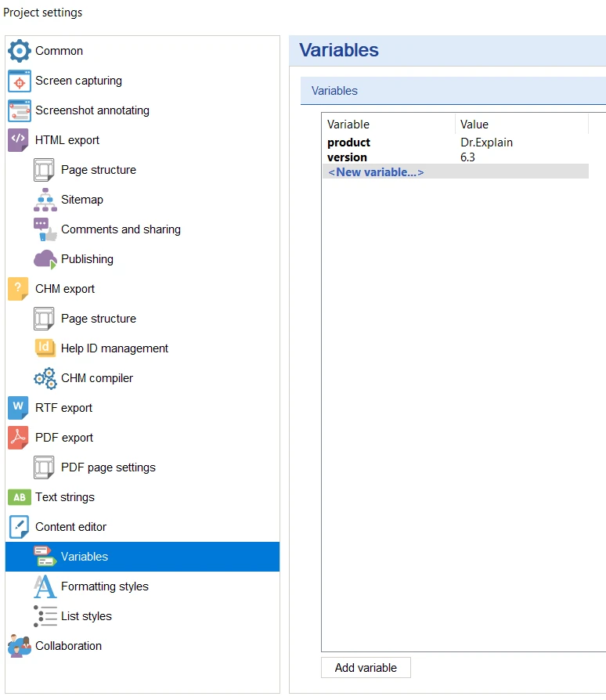Click the <New variable...> row

tap(455, 172)
